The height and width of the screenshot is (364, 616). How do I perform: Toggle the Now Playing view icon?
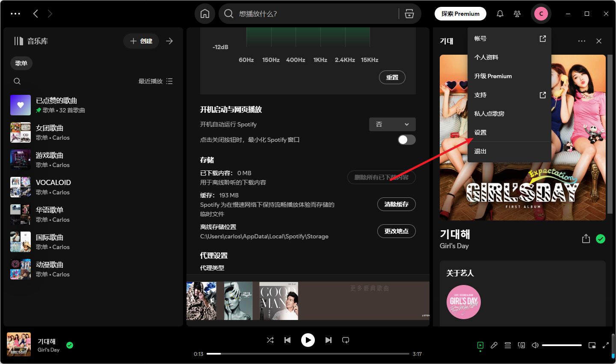point(480,345)
